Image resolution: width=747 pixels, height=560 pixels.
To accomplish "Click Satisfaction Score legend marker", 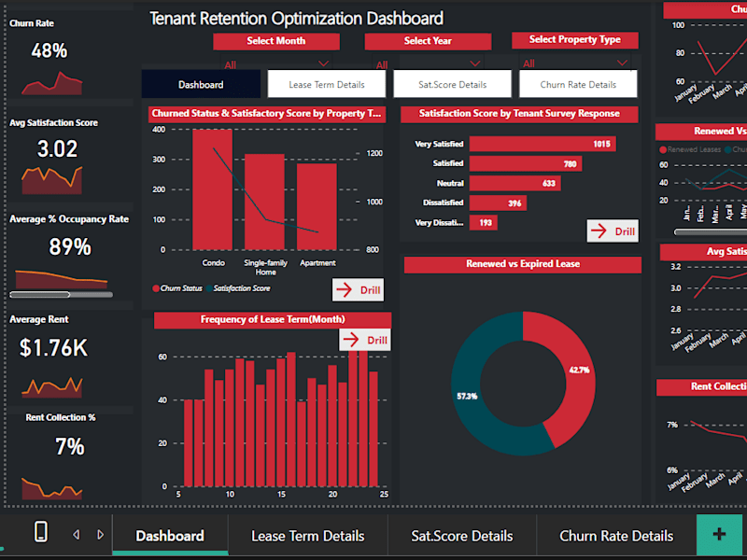I will point(209,288).
